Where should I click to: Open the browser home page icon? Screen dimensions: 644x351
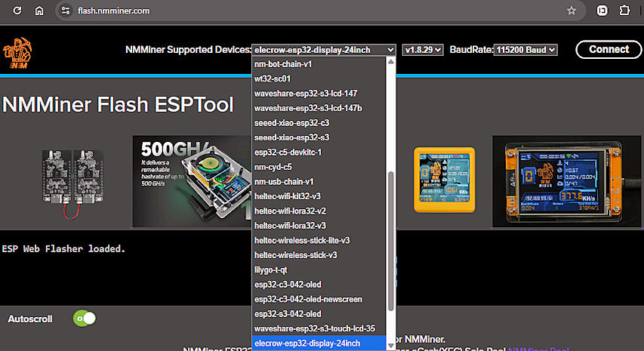pos(39,11)
